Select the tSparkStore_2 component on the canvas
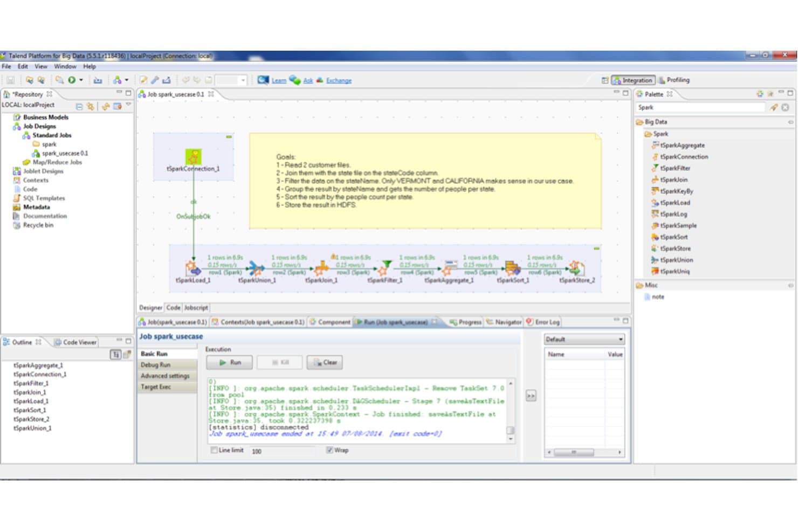Screen dimensions: 798x532 click(576, 267)
